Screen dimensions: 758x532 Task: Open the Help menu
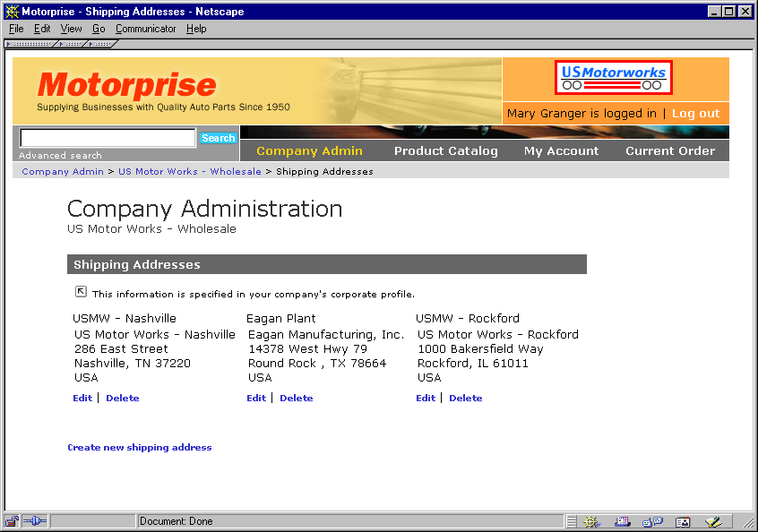pos(196,29)
